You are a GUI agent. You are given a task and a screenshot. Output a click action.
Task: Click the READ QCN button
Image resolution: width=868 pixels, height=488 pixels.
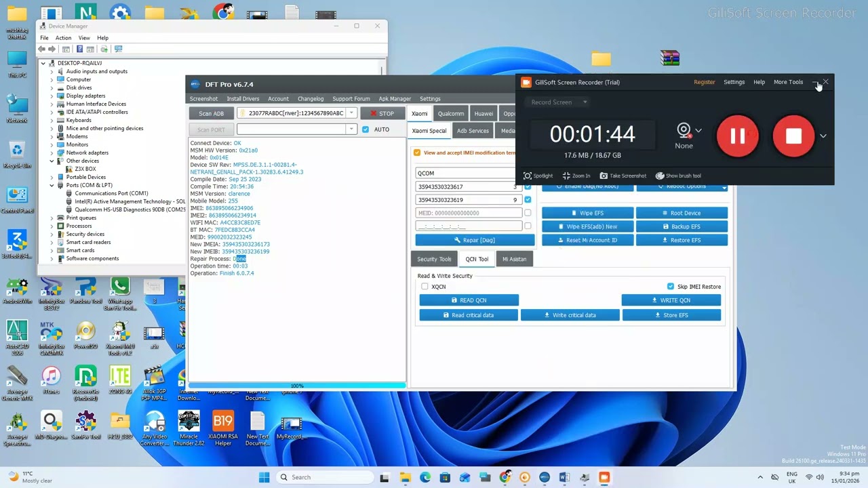click(x=469, y=300)
